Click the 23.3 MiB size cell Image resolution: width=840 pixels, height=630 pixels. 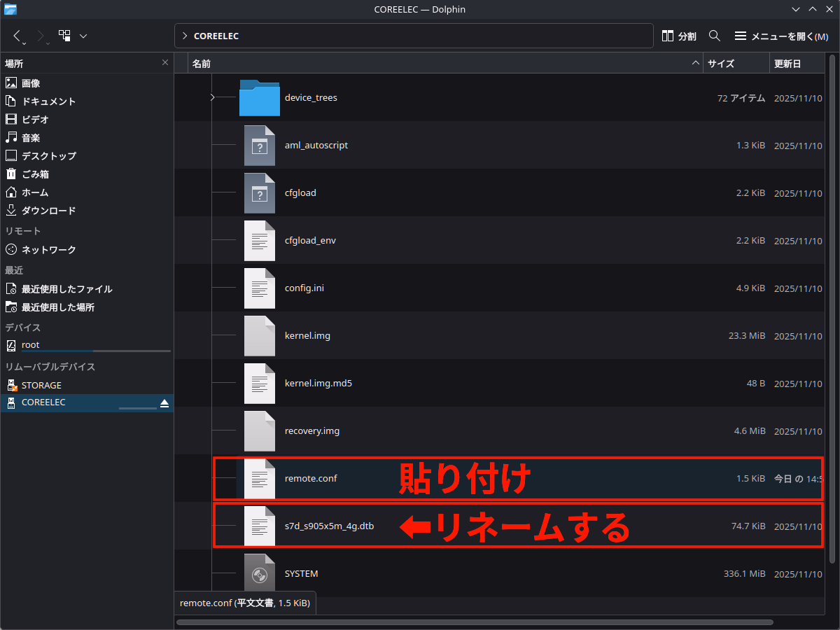747,335
